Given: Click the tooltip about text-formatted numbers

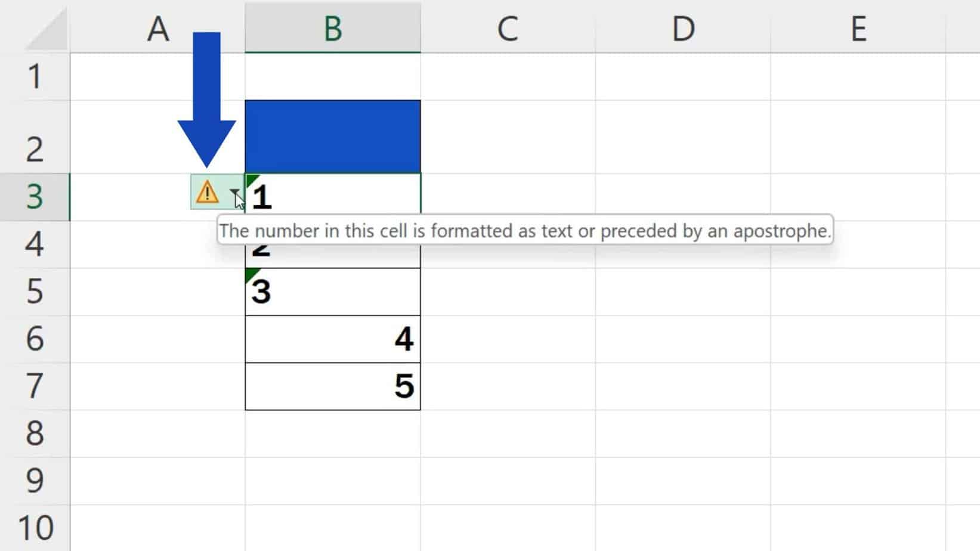Looking at the screenshot, I should pos(525,231).
